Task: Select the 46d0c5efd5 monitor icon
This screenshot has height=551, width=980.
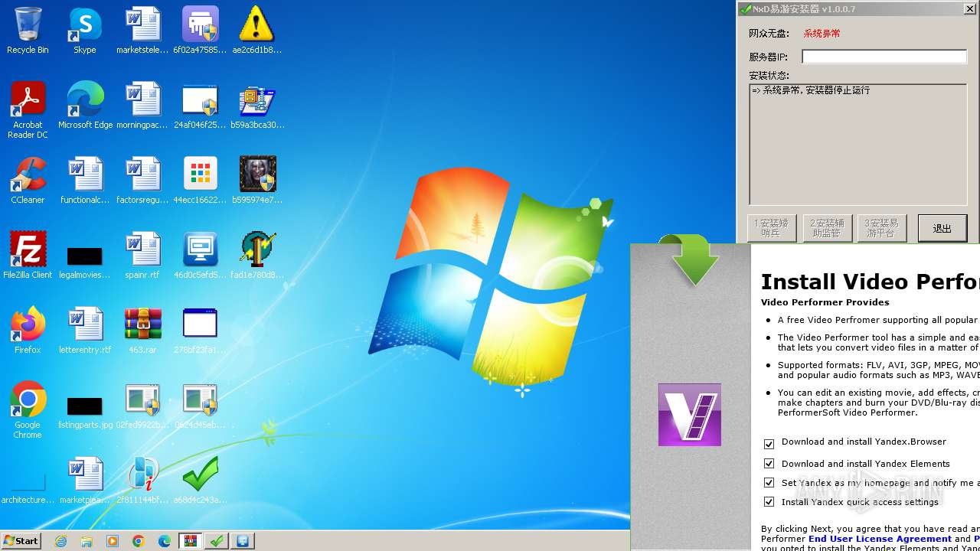Action: (200, 256)
